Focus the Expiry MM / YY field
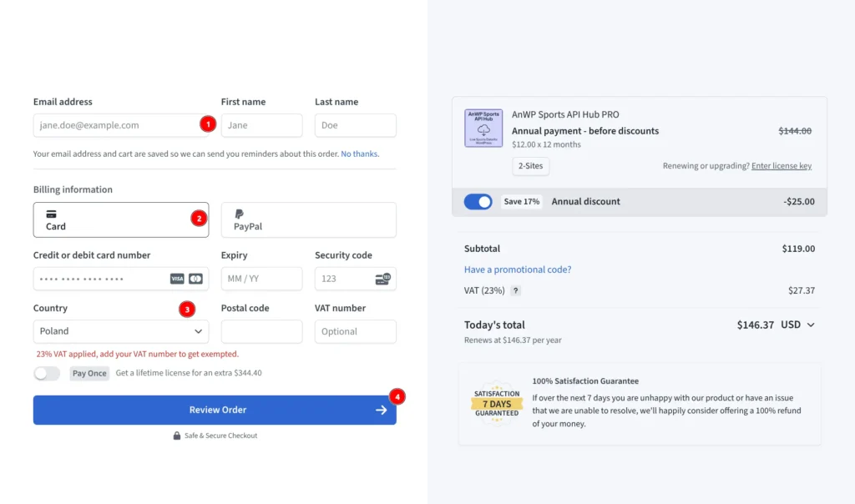This screenshot has height=504, width=855. point(261,279)
